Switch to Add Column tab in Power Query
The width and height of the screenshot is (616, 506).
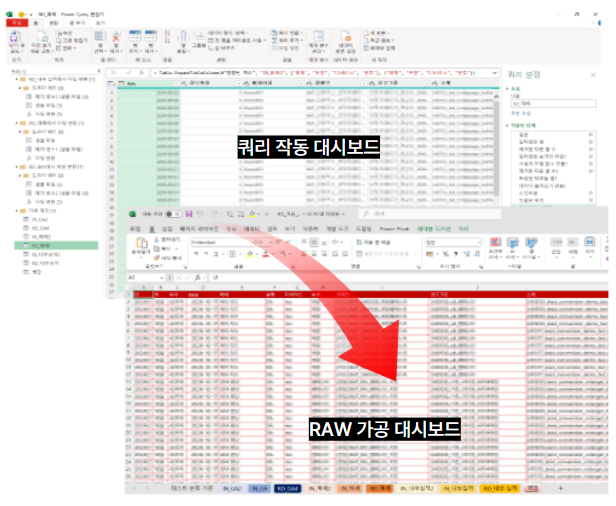pos(77,23)
